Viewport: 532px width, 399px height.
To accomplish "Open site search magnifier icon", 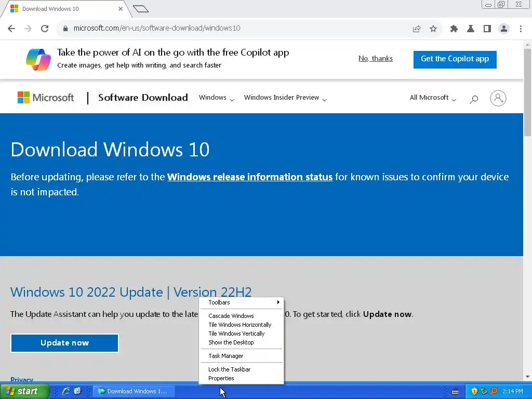I will tap(474, 99).
